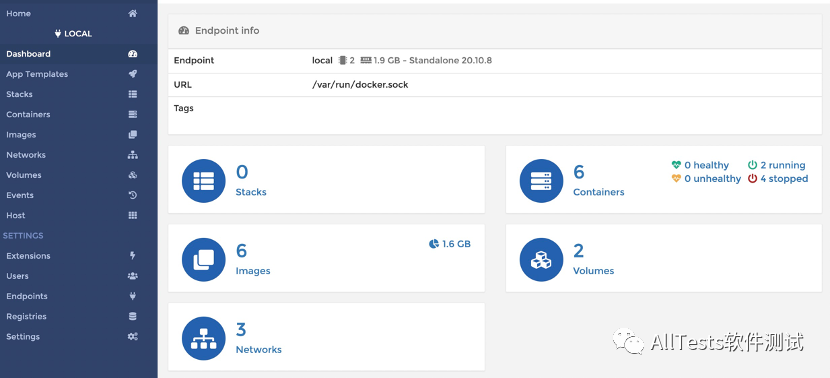Click the Networks link in dashboard card

259,349
